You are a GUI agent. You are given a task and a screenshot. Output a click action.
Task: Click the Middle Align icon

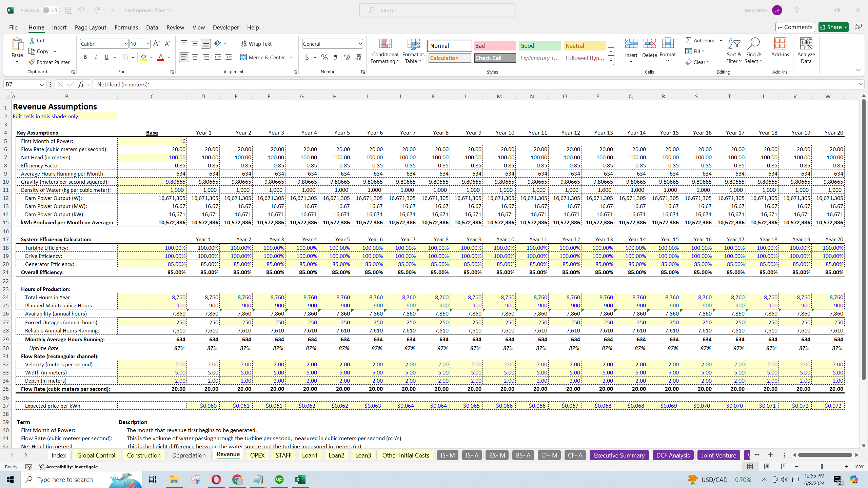[x=195, y=43]
